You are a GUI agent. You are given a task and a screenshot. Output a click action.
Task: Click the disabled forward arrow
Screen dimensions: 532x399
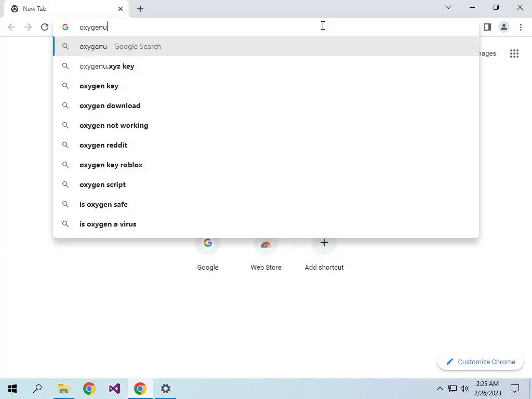(x=28, y=27)
